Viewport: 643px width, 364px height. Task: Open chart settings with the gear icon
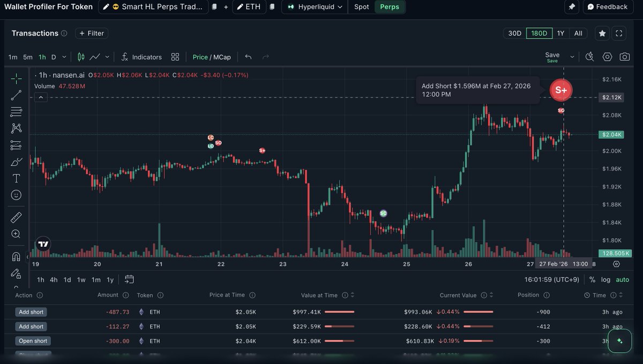click(x=607, y=57)
